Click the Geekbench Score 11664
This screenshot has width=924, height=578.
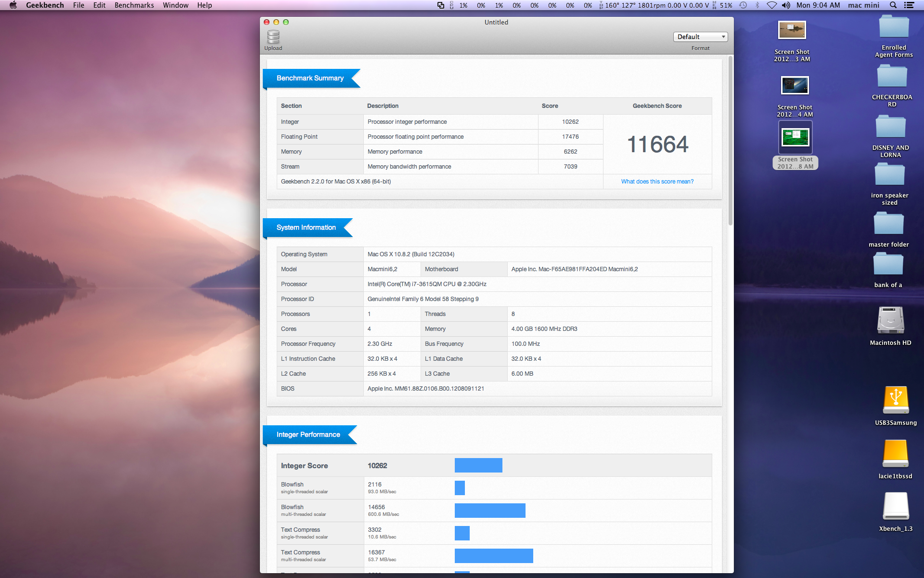(657, 144)
